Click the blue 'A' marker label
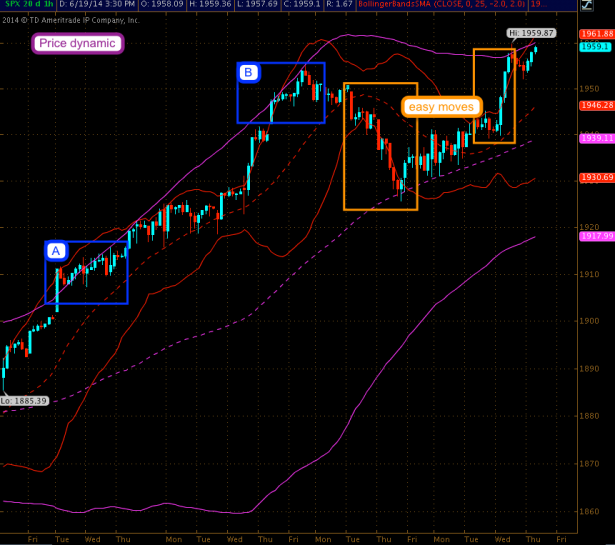The image size is (615, 545). click(57, 249)
